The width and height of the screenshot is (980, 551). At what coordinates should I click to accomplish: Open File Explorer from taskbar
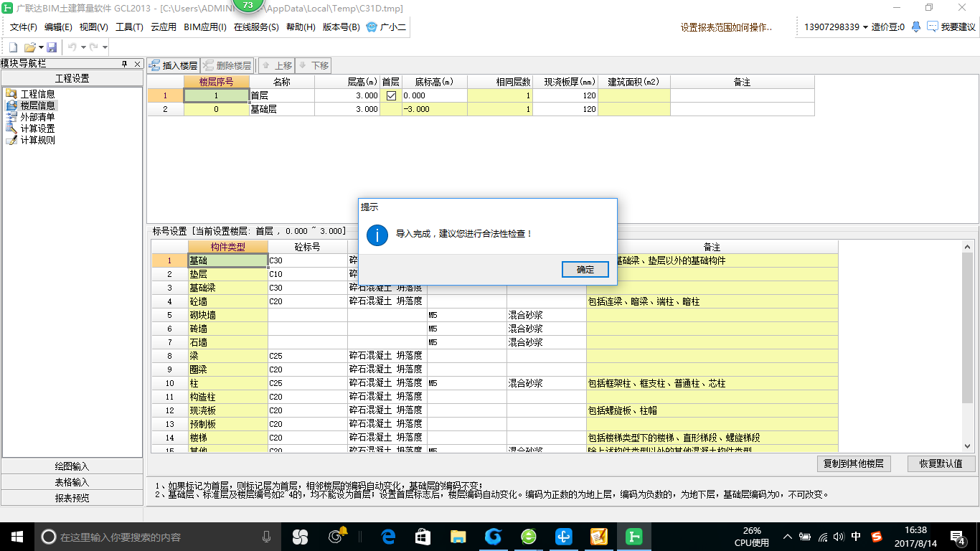click(458, 537)
